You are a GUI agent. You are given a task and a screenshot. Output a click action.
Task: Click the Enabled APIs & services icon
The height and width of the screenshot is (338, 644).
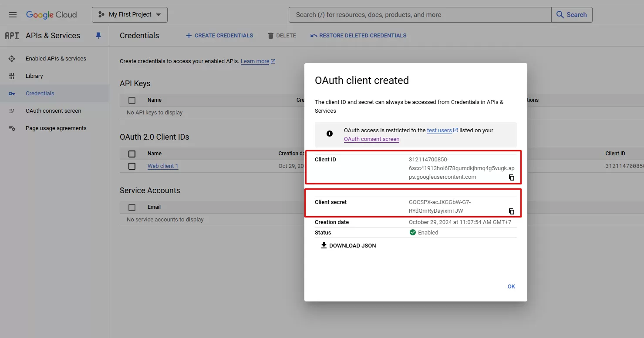pos(12,59)
